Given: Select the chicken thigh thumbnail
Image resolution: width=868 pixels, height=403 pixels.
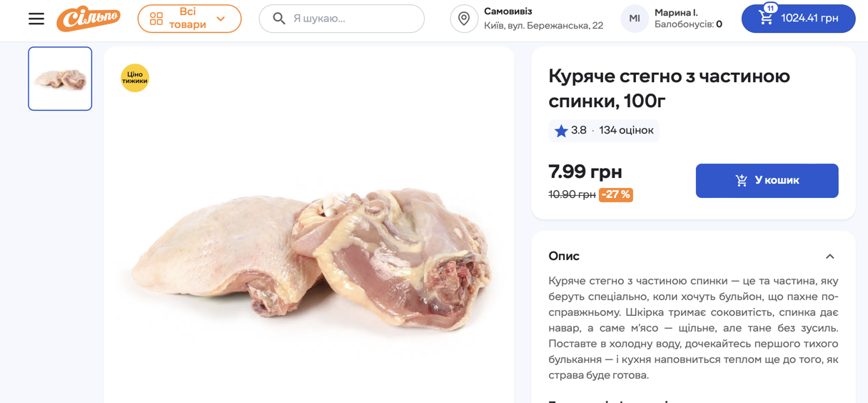Looking at the screenshot, I should (x=60, y=79).
